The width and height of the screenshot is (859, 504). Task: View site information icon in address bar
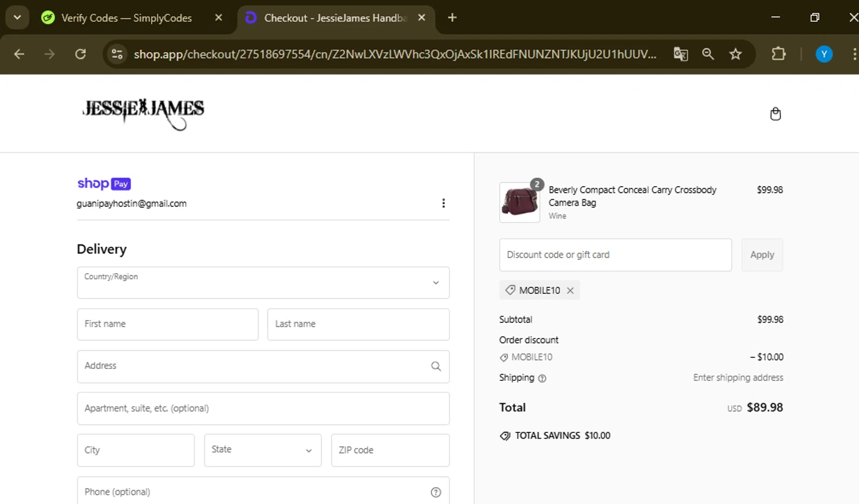tap(117, 54)
